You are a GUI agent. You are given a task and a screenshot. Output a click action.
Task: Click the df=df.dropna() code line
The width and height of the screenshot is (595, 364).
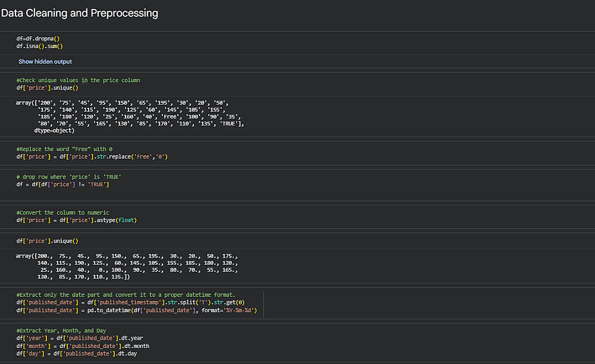pyautogui.click(x=38, y=39)
